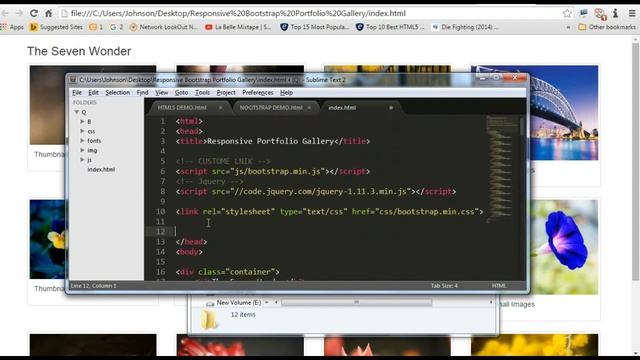Open Goto menu in Sublime Text
Screen dimensions: 640x360
coord(181,93)
